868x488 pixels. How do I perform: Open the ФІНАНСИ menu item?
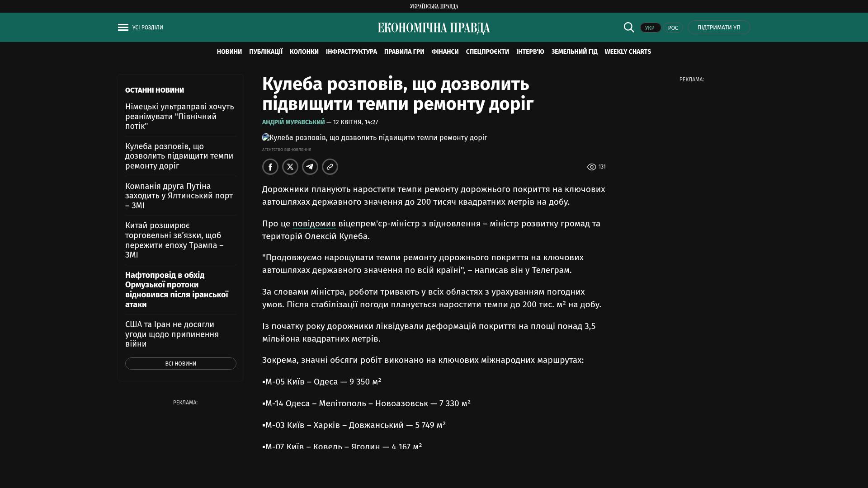click(x=445, y=52)
